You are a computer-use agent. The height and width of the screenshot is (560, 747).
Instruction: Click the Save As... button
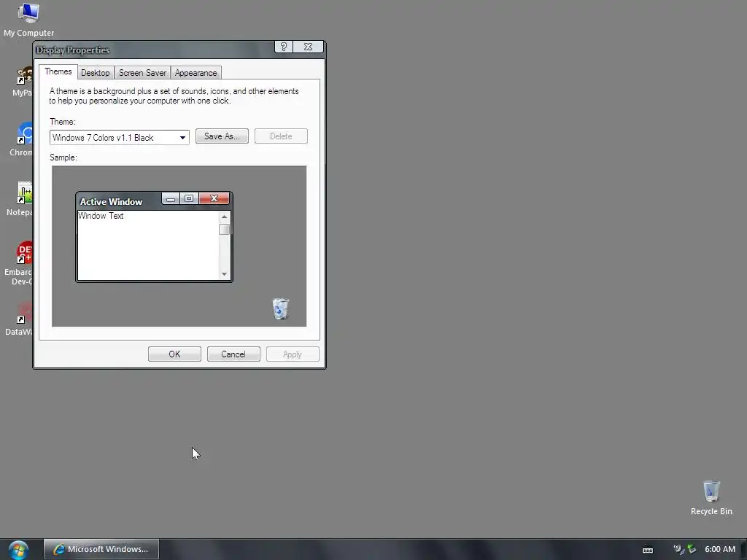tap(222, 136)
